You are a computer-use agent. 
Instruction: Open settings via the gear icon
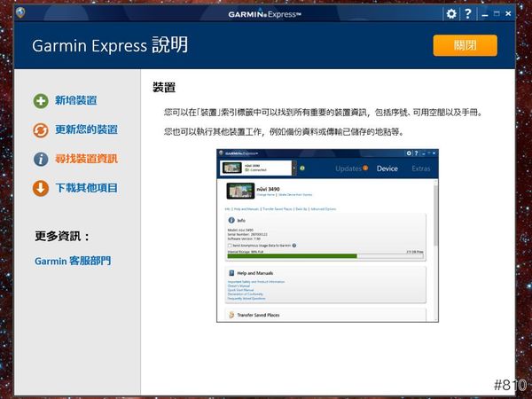(x=451, y=14)
